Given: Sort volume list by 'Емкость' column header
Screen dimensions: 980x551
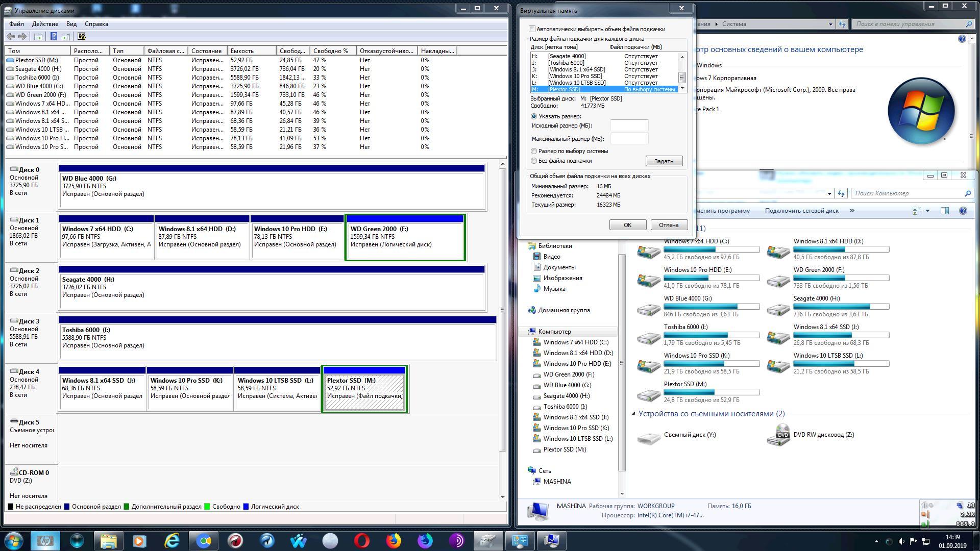Looking at the screenshot, I should click(x=251, y=51).
